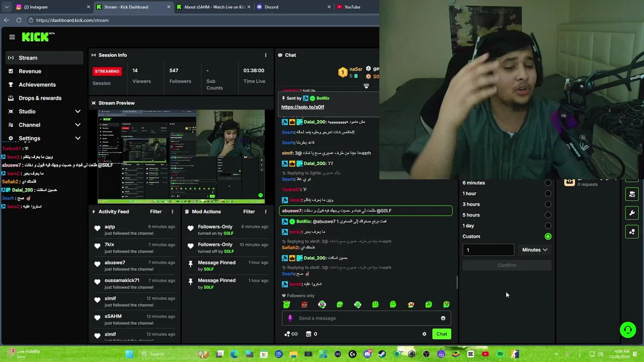Click the Stream Preview thumbnail
This screenshot has height=362, width=644.
coord(181,156)
